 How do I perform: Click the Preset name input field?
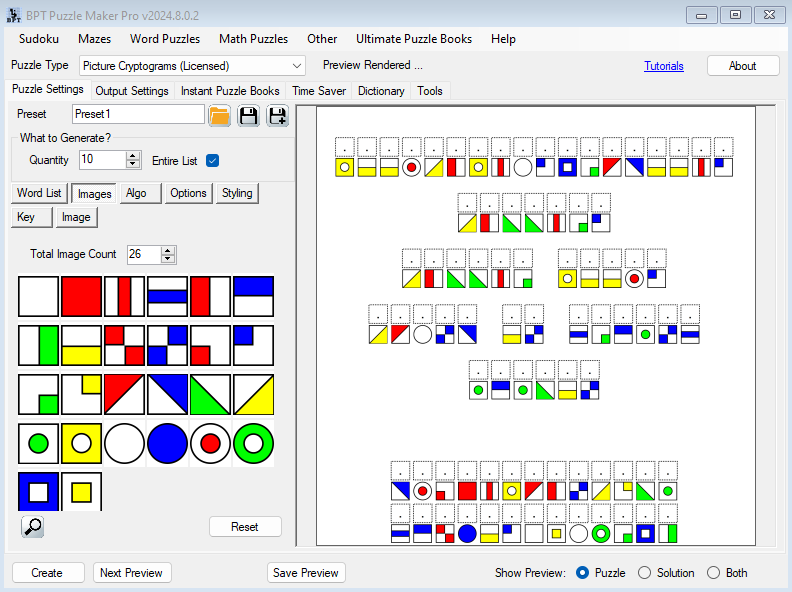[x=138, y=114]
